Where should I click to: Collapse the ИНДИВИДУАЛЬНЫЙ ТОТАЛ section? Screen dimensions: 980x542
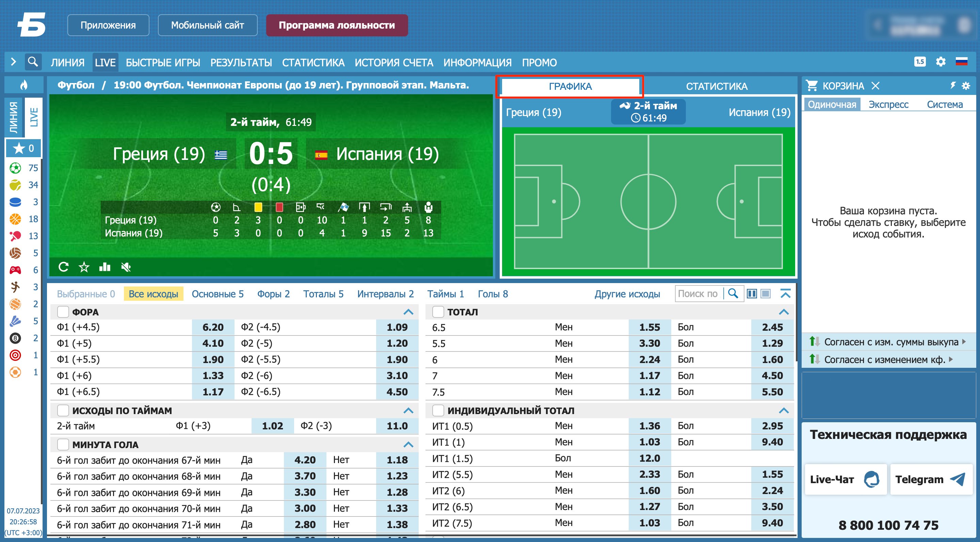click(784, 410)
